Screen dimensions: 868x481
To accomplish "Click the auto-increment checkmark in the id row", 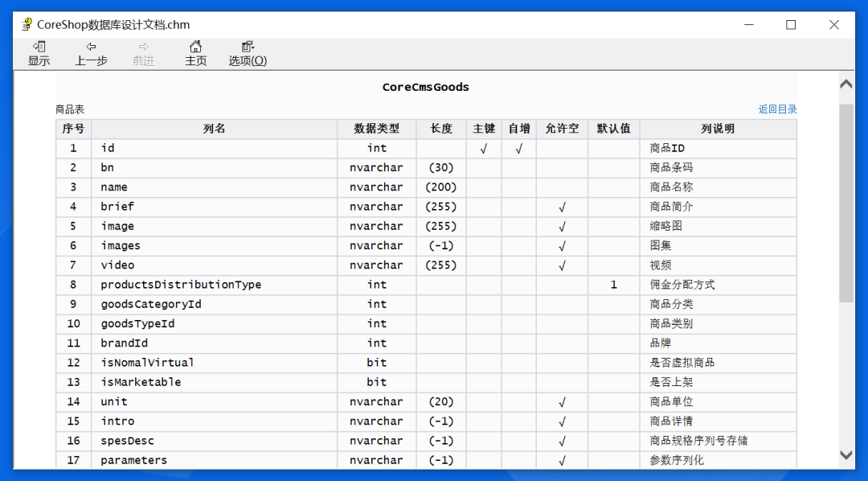I will tap(519, 149).
